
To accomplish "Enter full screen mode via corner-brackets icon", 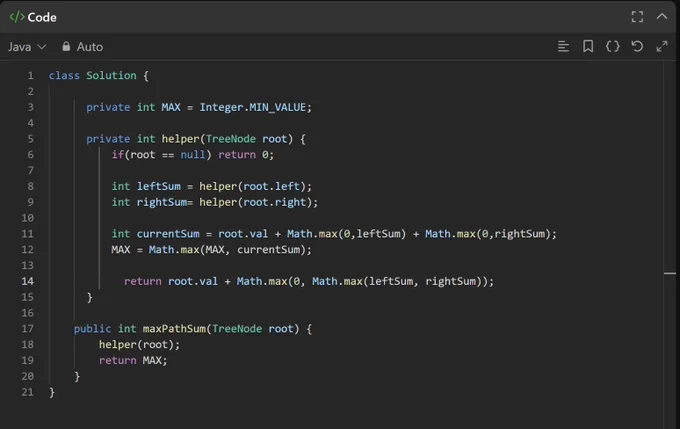I will [637, 17].
